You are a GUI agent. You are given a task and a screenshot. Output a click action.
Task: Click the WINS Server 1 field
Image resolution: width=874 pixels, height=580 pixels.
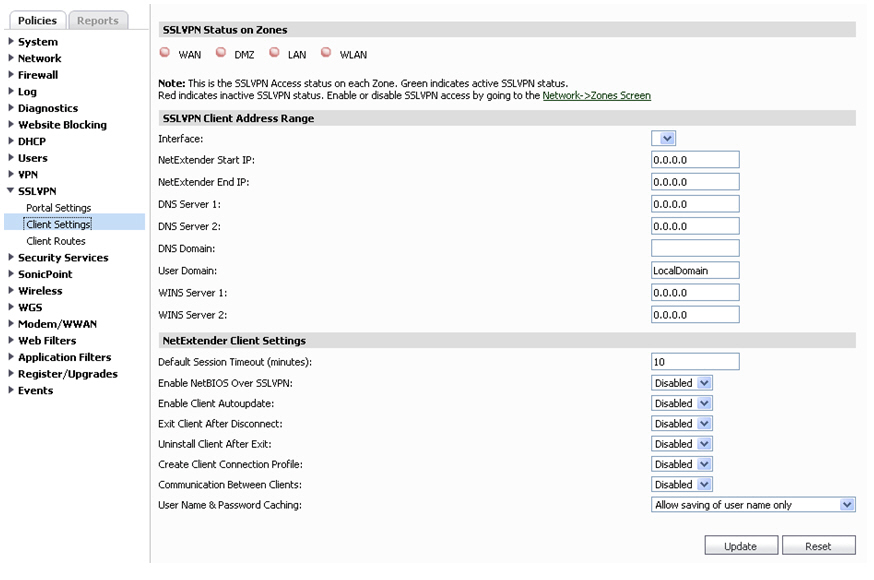pos(695,293)
